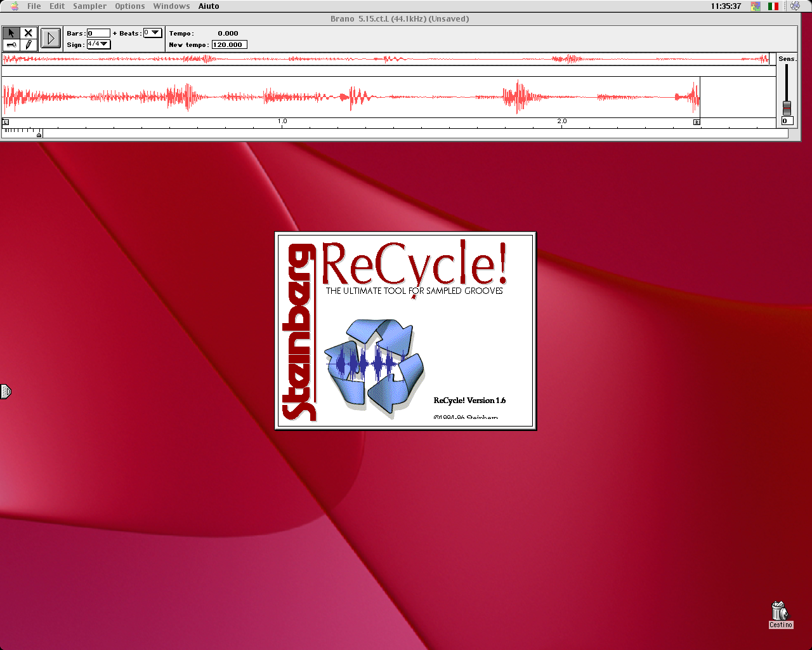Open the File menu

click(34, 6)
